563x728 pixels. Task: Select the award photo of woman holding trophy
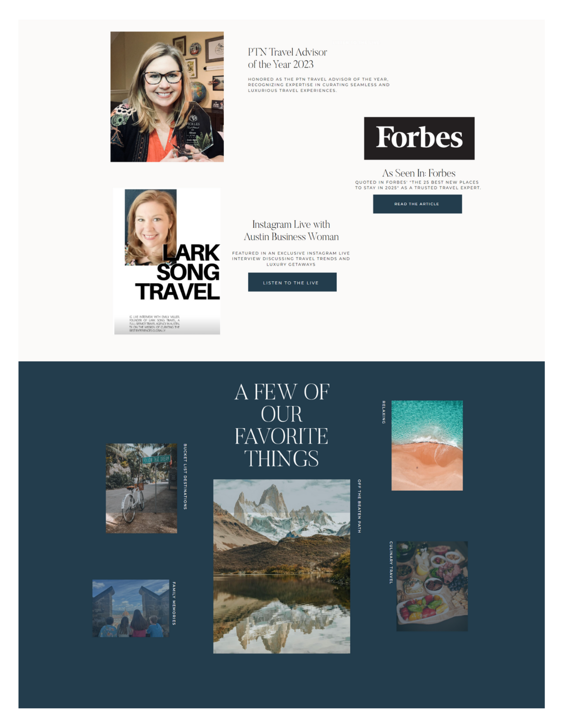pyautogui.click(x=167, y=97)
